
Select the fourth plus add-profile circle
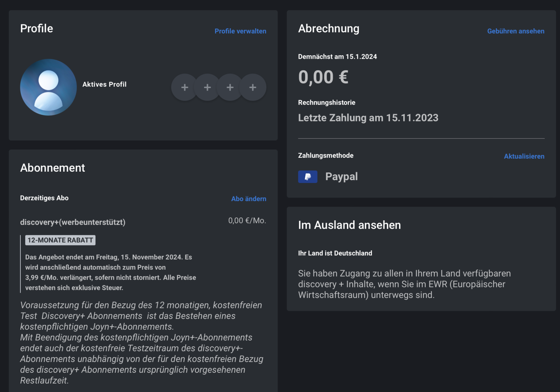pyautogui.click(x=253, y=87)
